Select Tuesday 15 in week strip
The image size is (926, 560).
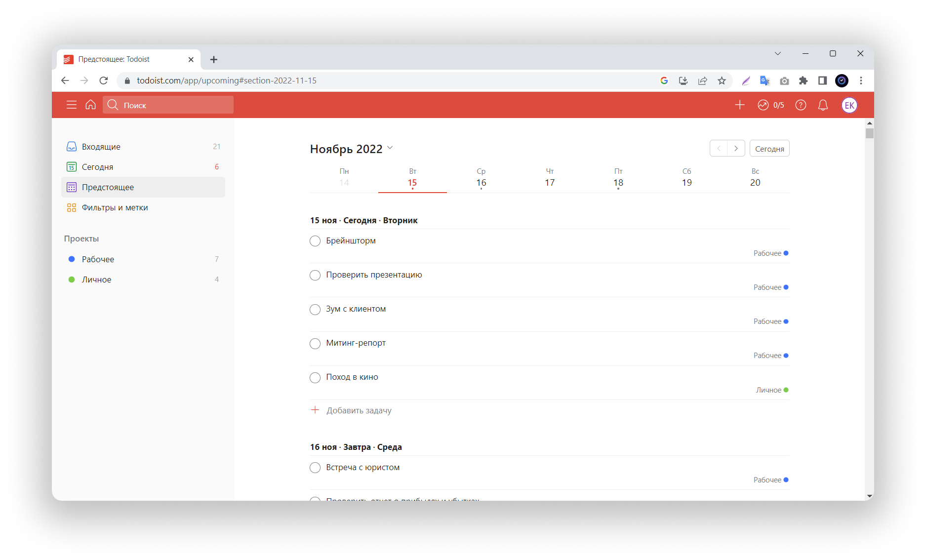pyautogui.click(x=412, y=178)
